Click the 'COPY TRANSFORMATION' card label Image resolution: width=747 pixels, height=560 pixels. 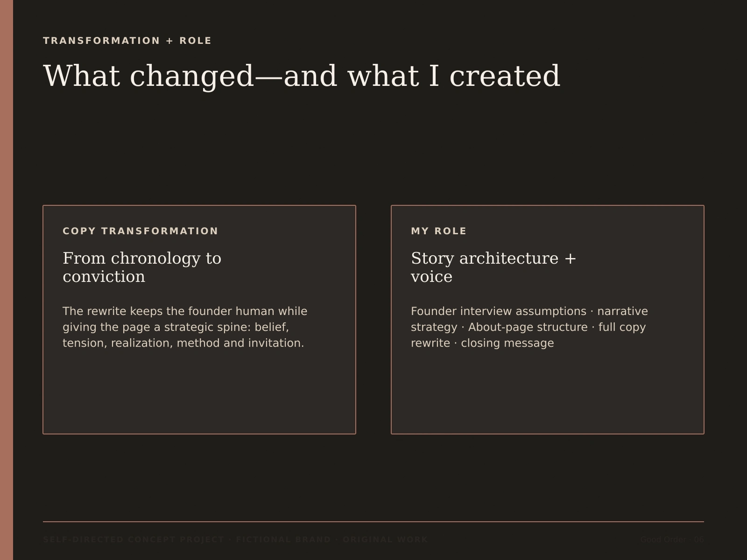(x=141, y=231)
